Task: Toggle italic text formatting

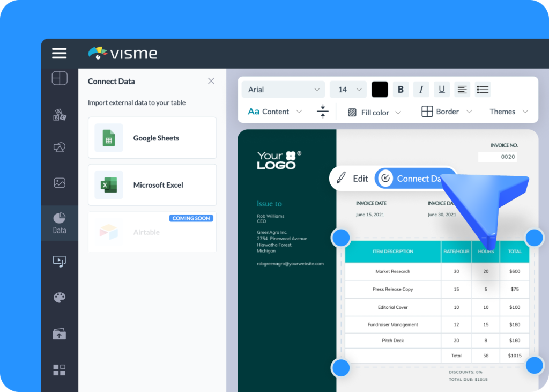Action: tap(421, 89)
